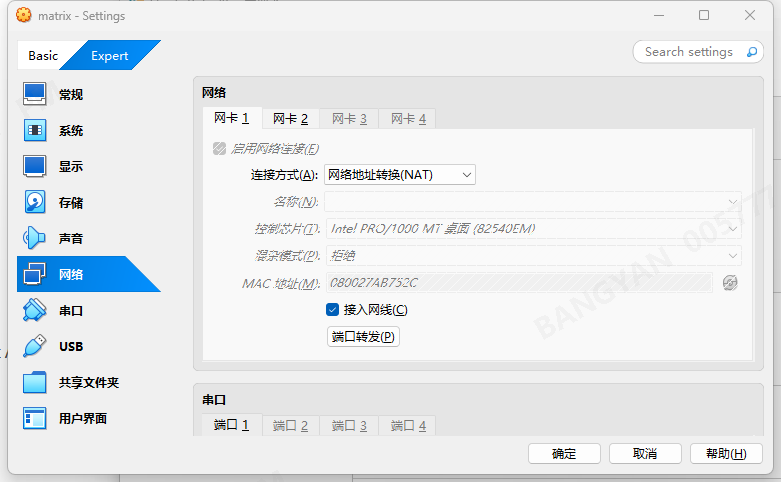The image size is (781, 482).
Task: Click the magnifier icon in Search settings
Action: coord(752,52)
